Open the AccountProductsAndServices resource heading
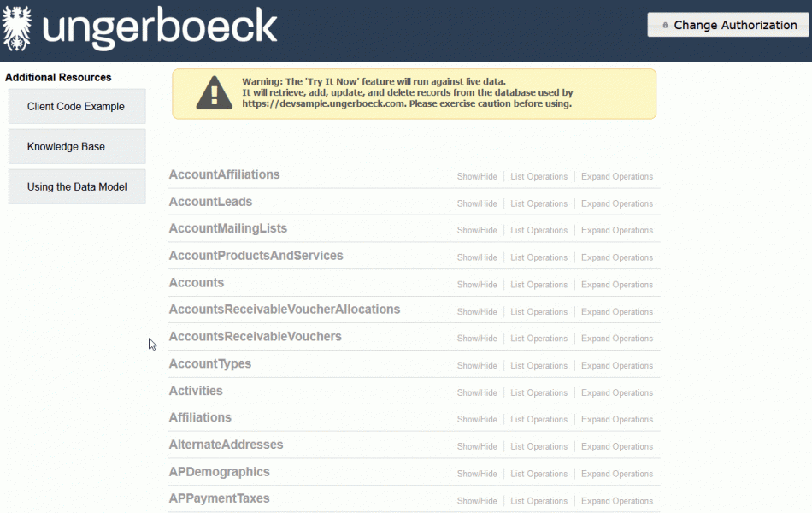The height and width of the screenshot is (513, 812). click(x=256, y=256)
